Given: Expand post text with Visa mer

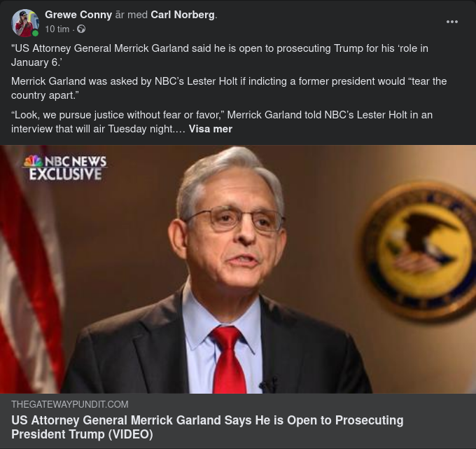Looking at the screenshot, I should (211, 129).
